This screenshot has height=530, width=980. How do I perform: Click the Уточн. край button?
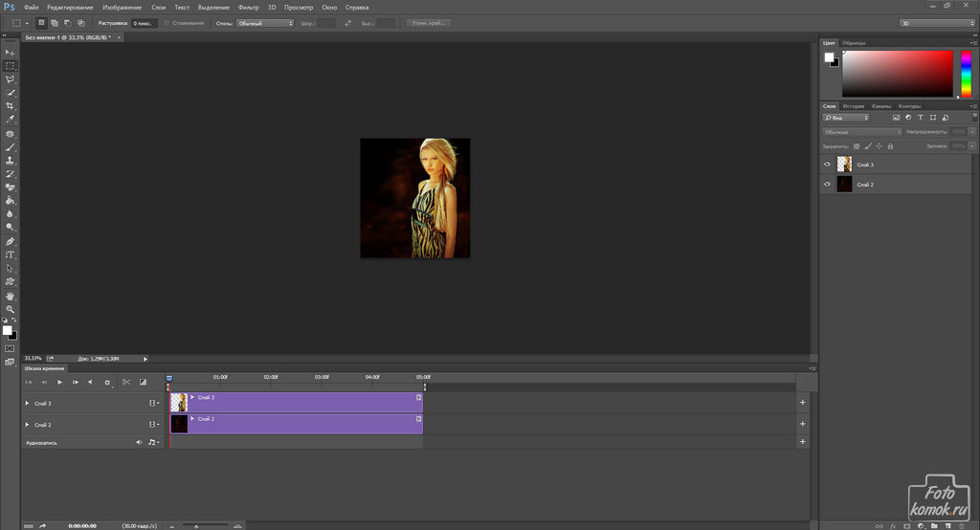point(429,22)
